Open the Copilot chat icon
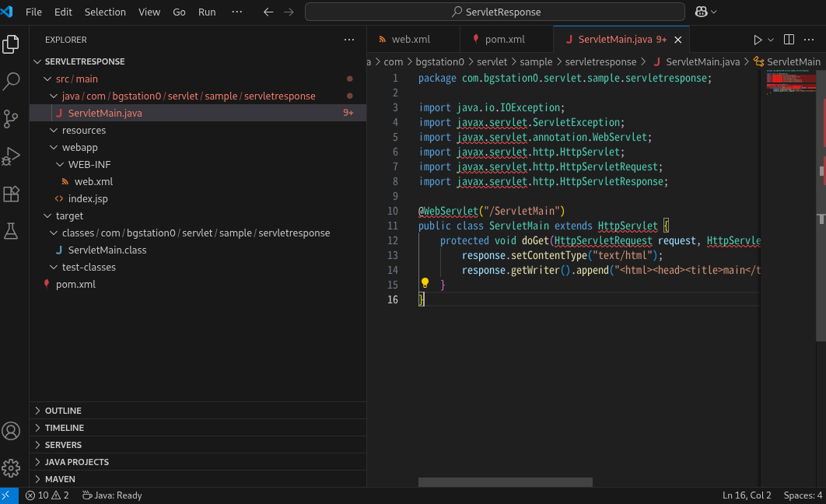 point(701,12)
